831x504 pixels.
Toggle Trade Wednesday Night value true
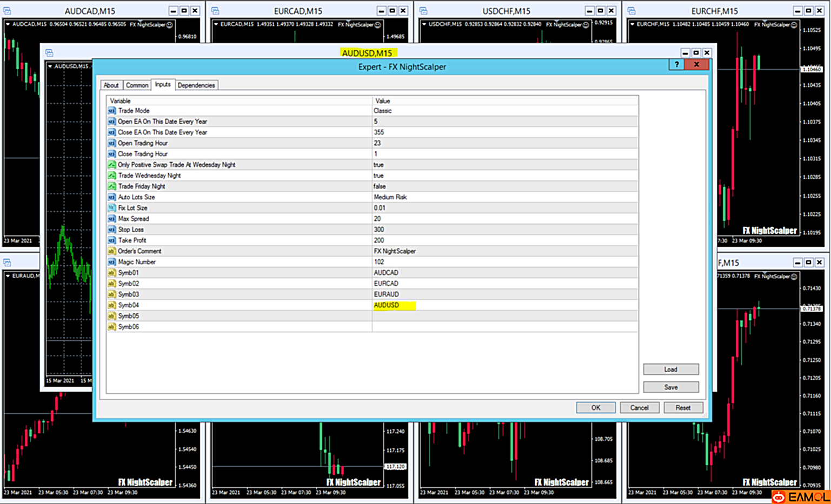378,176
